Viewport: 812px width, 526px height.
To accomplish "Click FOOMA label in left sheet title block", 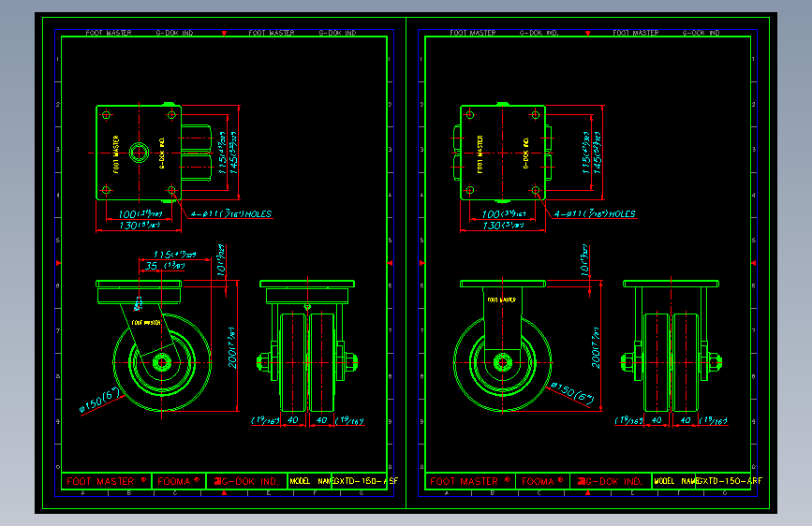I will [174, 481].
